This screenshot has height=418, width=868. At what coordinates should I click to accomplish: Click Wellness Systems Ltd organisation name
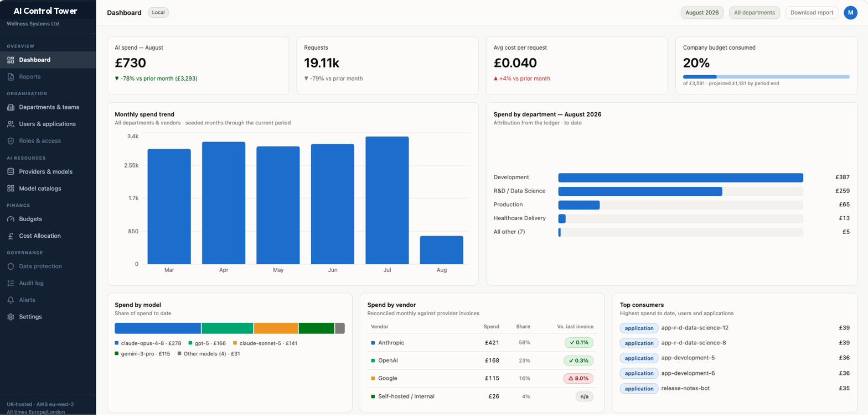[33, 24]
